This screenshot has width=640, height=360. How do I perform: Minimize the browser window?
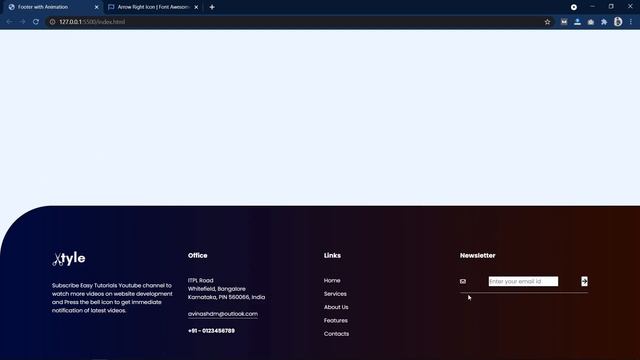tap(592, 7)
